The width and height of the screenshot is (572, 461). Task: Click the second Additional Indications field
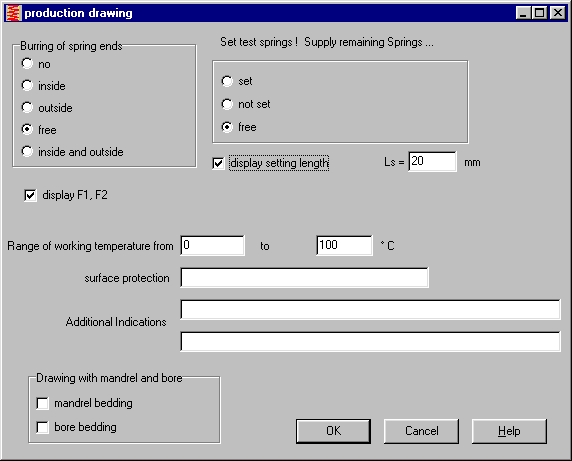pos(371,341)
